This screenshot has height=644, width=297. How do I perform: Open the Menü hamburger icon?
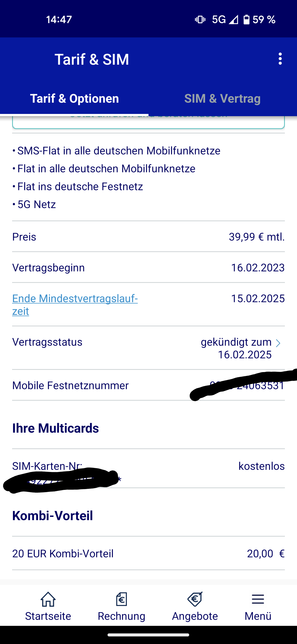click(258, 599)
